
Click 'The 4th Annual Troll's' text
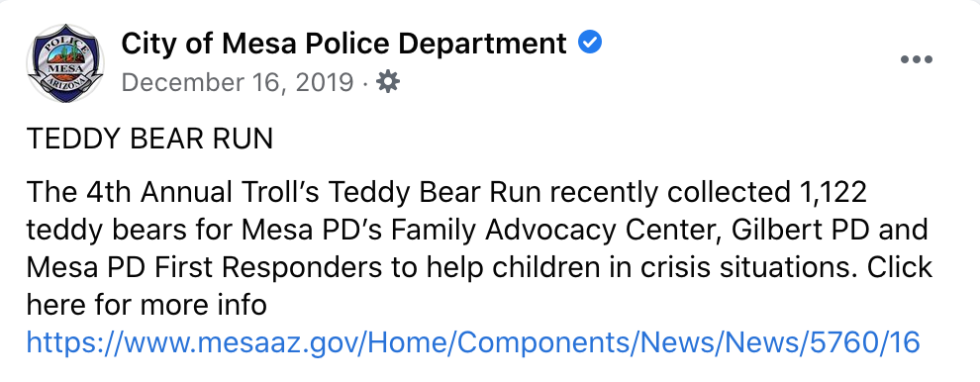(x=172, y=193)
